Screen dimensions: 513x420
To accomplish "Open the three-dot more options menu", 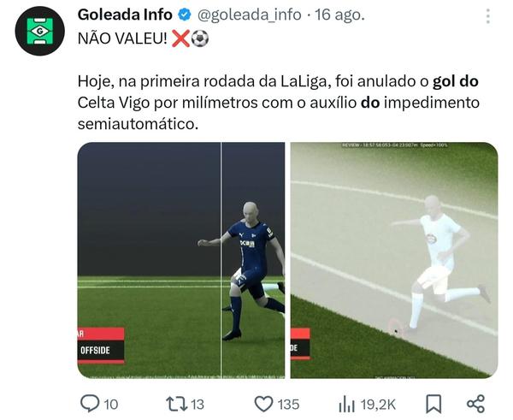I will coord(488,16).
